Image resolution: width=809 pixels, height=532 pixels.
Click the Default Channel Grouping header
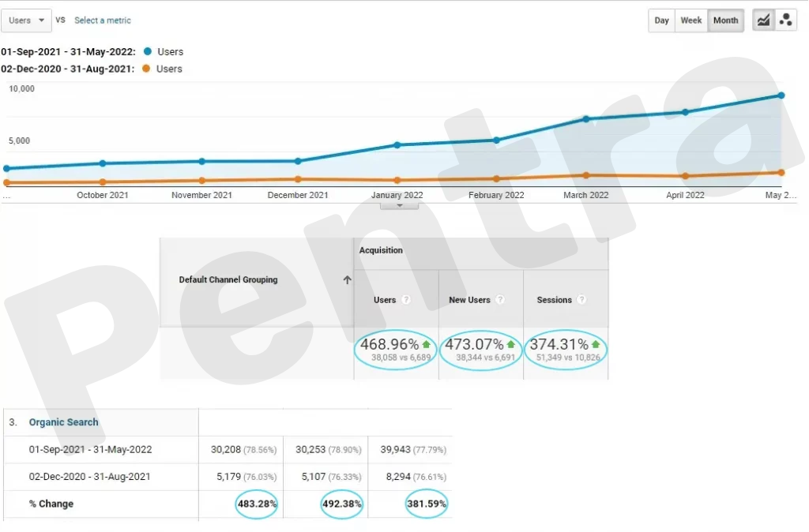[x=228, y=280]
